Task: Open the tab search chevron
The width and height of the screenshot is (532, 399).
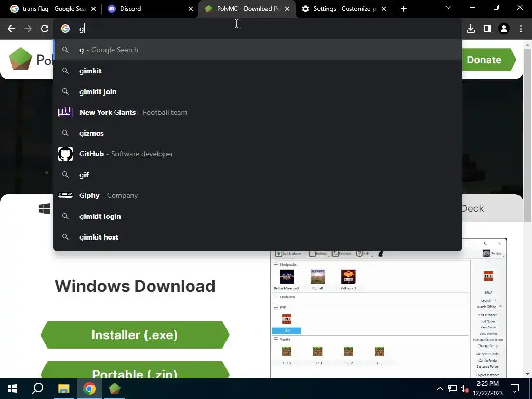Action: click(x=448, y=7)
